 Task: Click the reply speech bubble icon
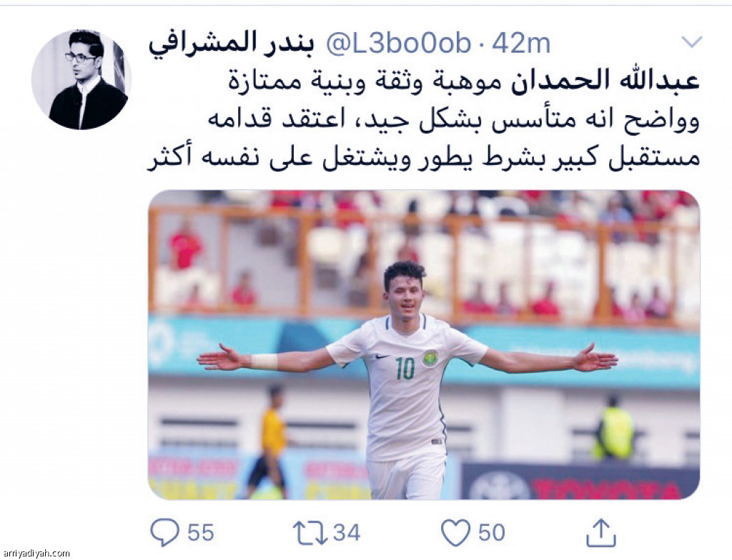tap(164, 532)
